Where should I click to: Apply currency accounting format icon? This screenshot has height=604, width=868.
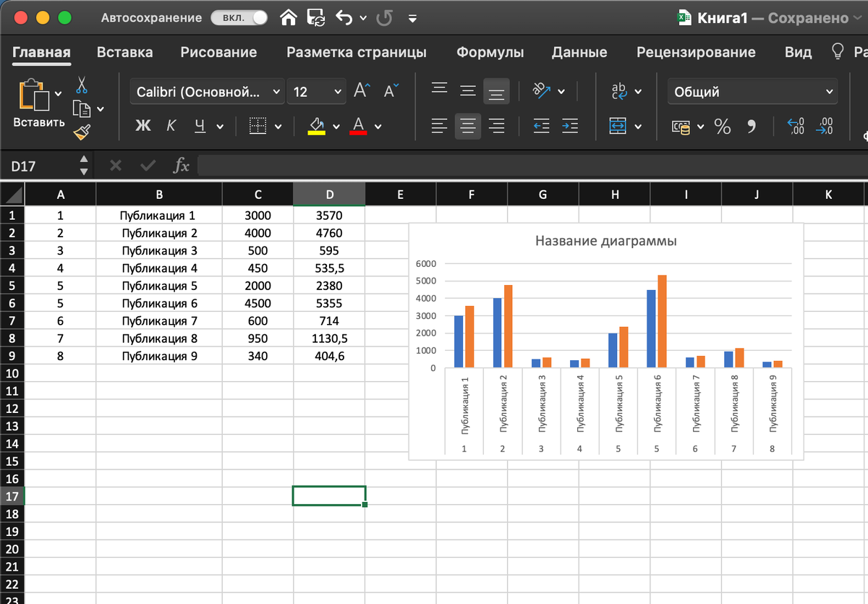[x=681, y=127]
